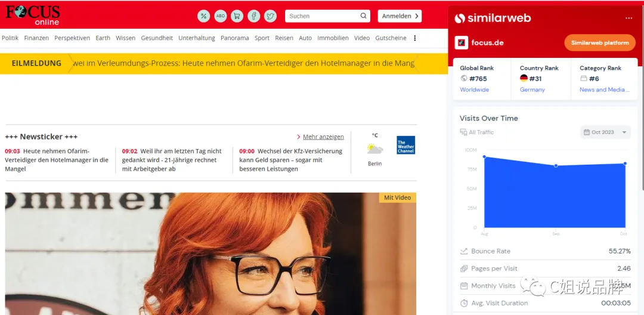The width and height of the screenshot is (644, 315).
Task: Click the 00:03:05 visit duration value
Action: 616,303
